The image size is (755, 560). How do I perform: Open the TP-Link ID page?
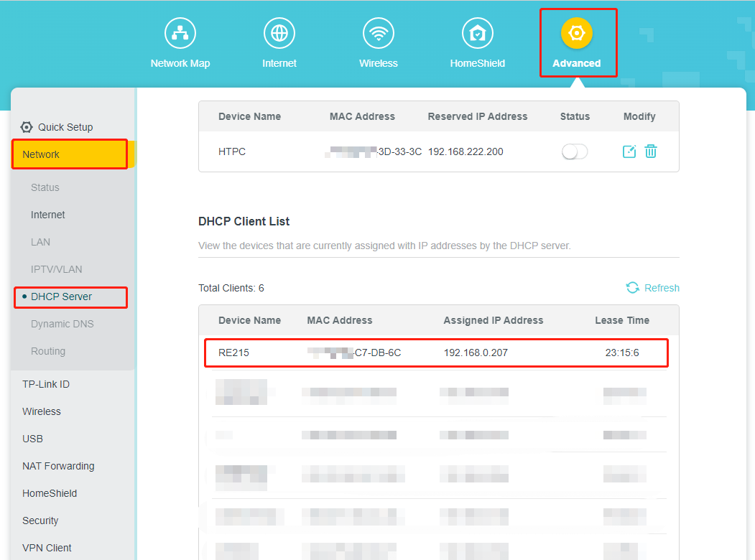coord(45,384)
